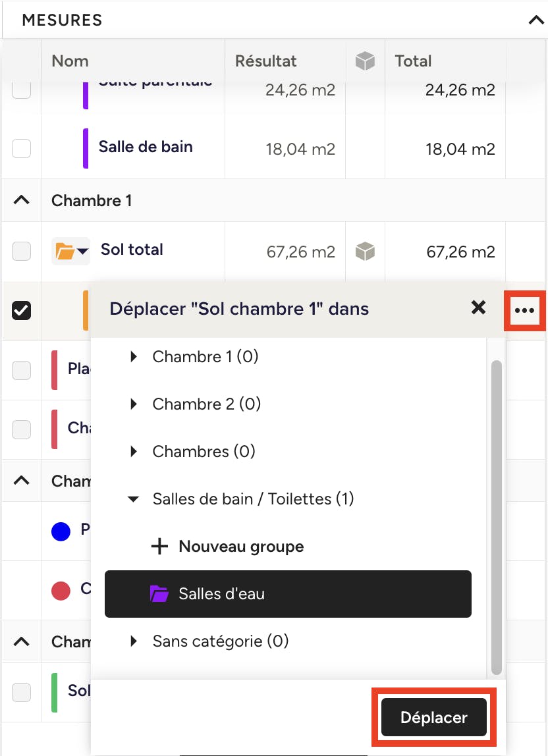Expand the Chambre 1 (0) tree node
This screenshot has width=548, height=756.
(134, 357)
